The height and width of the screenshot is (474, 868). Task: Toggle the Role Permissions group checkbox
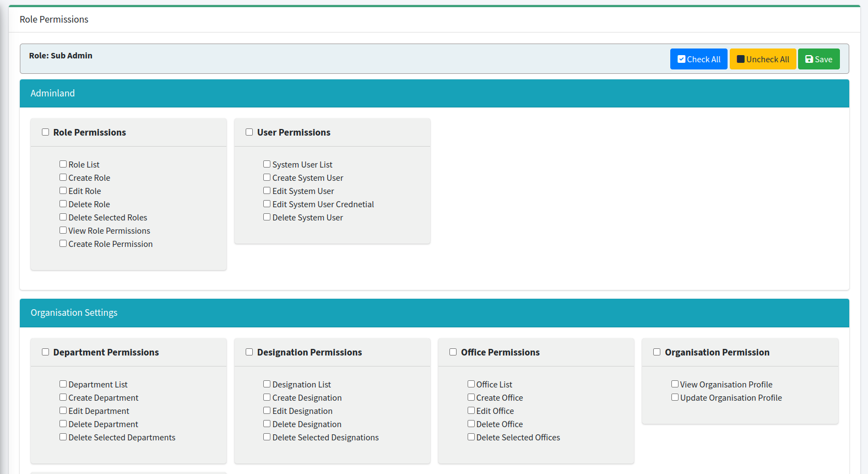pos(46,132)
